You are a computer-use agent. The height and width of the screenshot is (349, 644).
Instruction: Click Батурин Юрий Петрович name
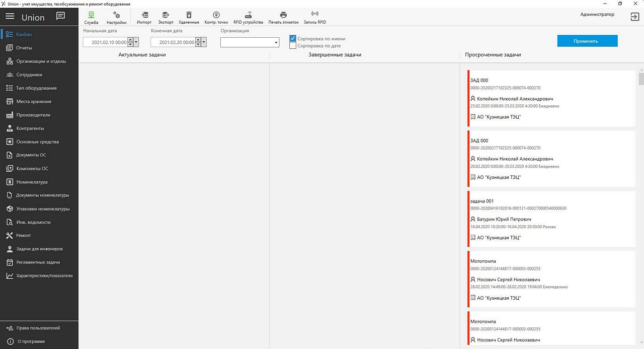(x=504, y=219)
